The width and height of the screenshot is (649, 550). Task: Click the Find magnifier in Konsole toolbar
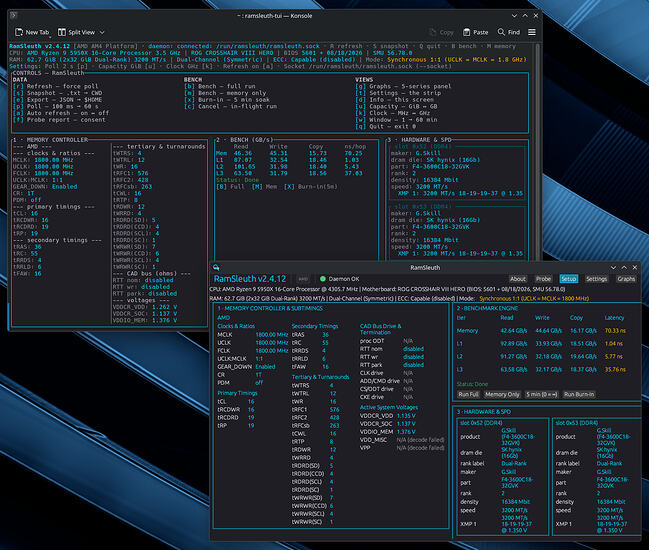pyautogui.click(x=501, y=32)
